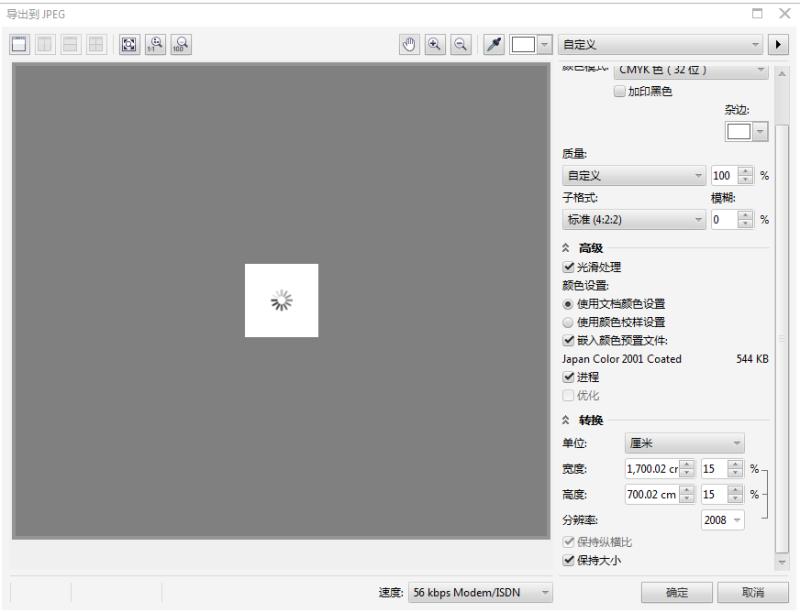The image size is (800, 612).
Task: Collapse the 高级 section
Action: point(566,248)
